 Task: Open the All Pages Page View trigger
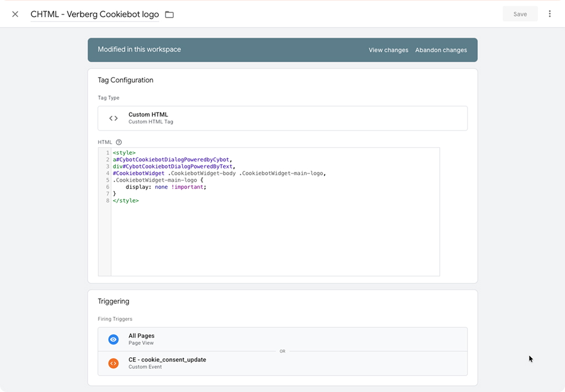click(282, 339)
